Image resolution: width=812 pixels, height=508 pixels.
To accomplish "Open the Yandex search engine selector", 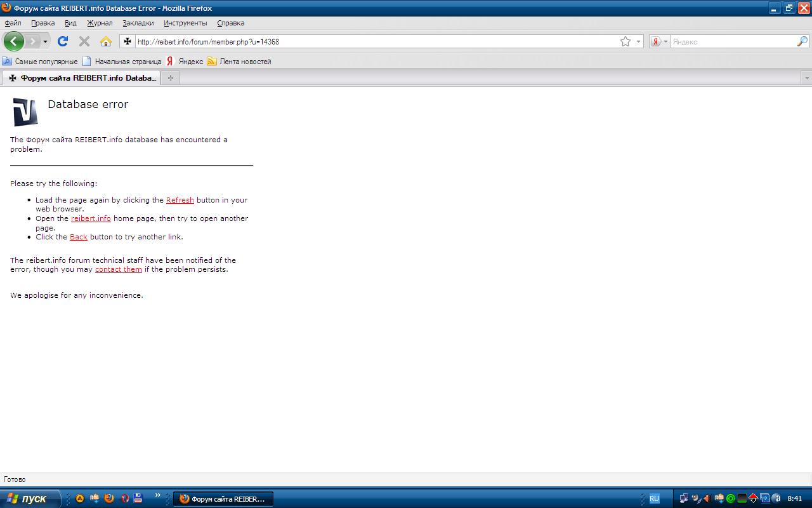I will click(659, 41).
